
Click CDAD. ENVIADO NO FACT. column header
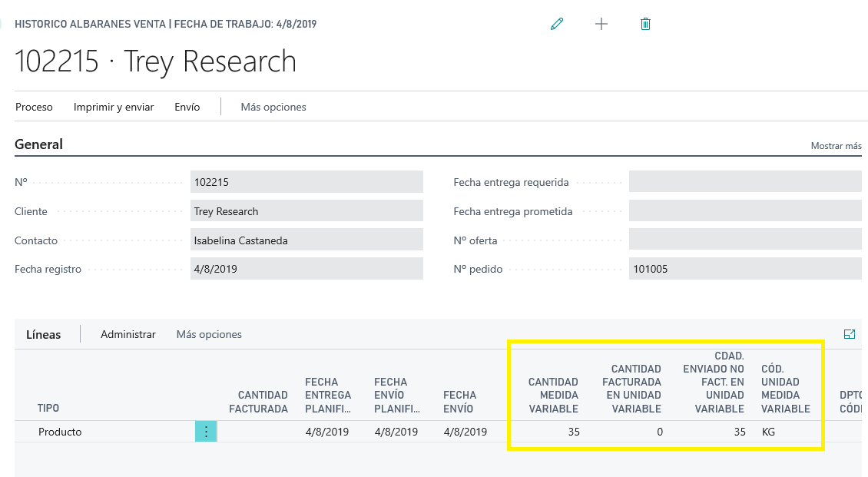pyautogui.click(x=714, y=382)
